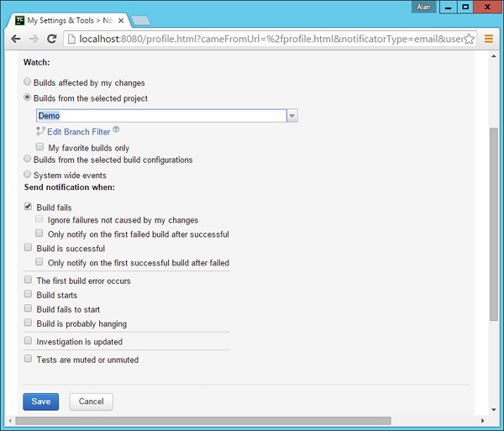The image size is (504, 431).
Task: Select Builds affected by my changes
Action: (x=28, y=82)
